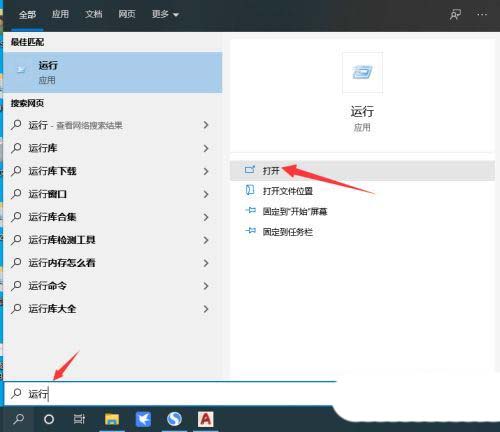Open Task View icon on taskbar

(x=79, y=419)
